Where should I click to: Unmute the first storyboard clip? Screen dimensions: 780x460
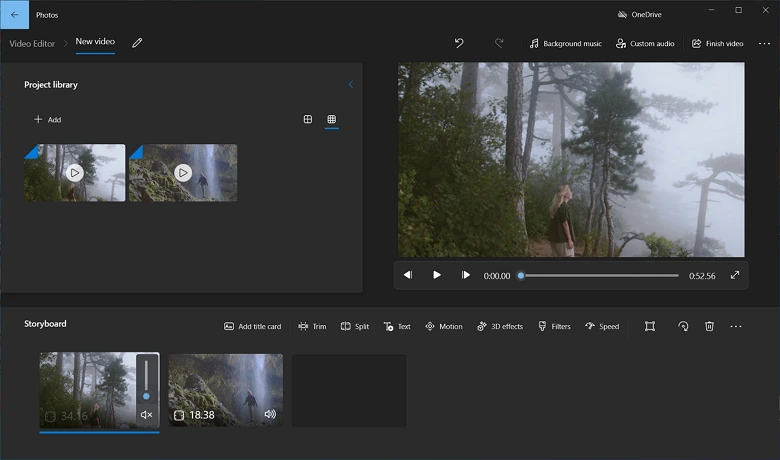click(146, 415)
